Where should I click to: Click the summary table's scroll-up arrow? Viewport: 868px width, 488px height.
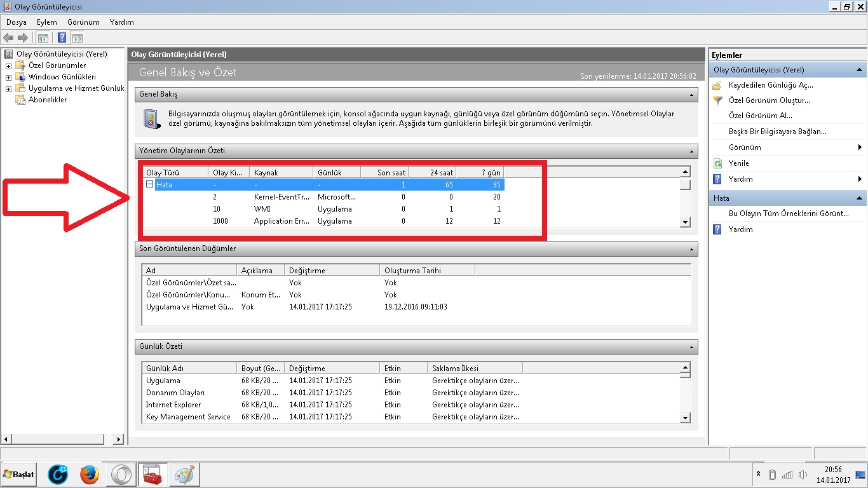(685, 172)
